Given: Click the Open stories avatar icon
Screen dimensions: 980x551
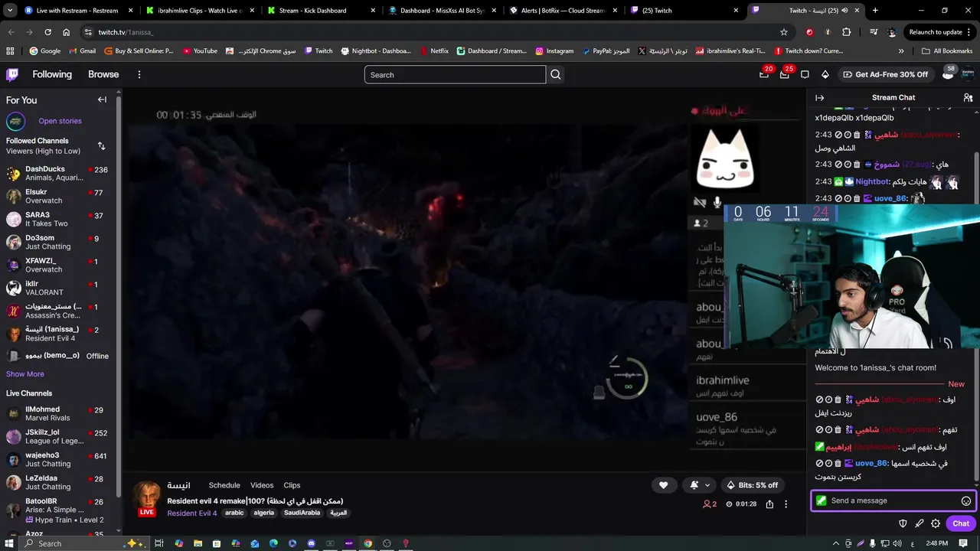Looking at the screenshot, I should (15, 121).
